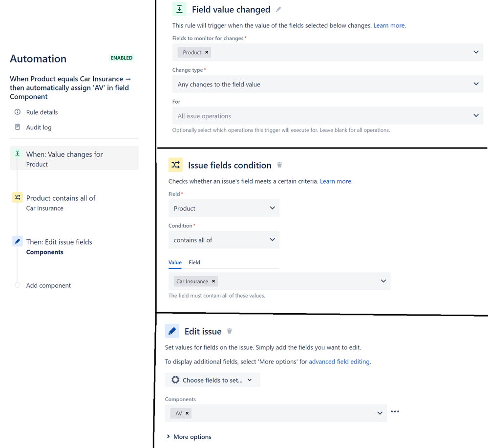Select When: Value changes for Product step
Screen dimensions: 488x448
coord(74,158)
